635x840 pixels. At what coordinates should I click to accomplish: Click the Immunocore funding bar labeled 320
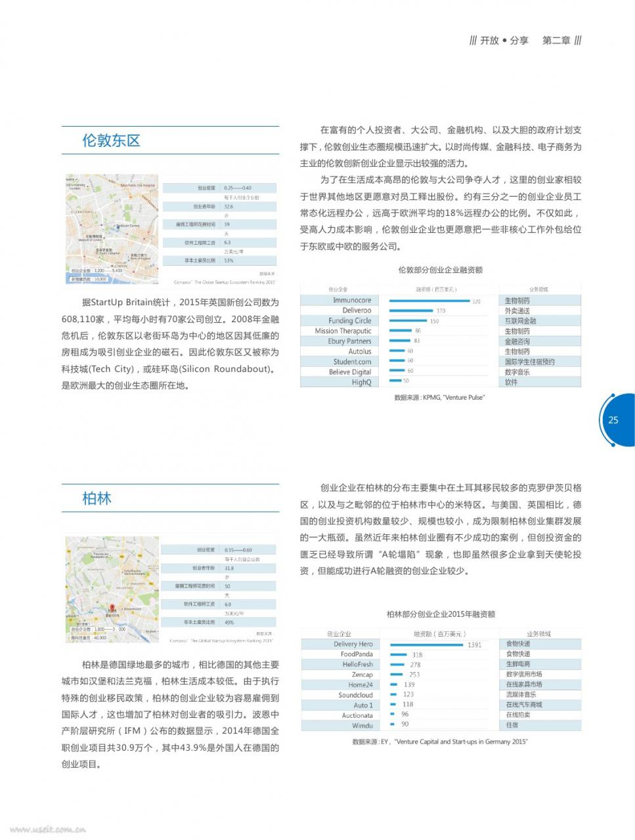tap(430, 301)
